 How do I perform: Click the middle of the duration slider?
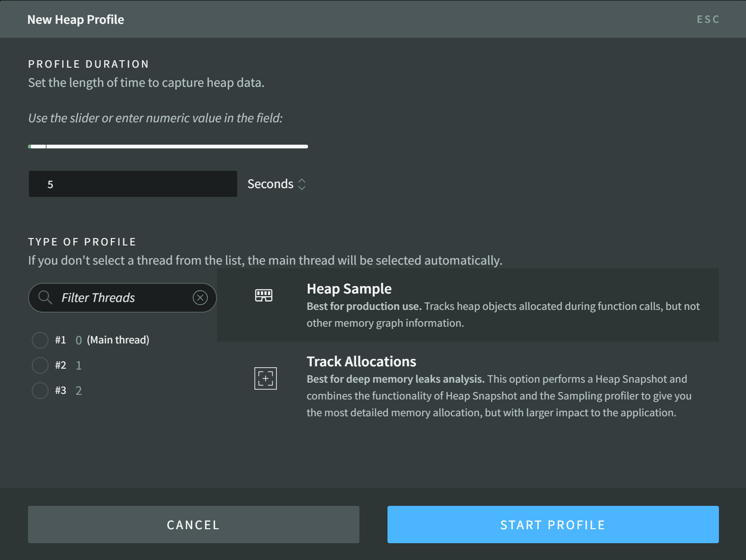pyautogui.click(x=168, y=147)
